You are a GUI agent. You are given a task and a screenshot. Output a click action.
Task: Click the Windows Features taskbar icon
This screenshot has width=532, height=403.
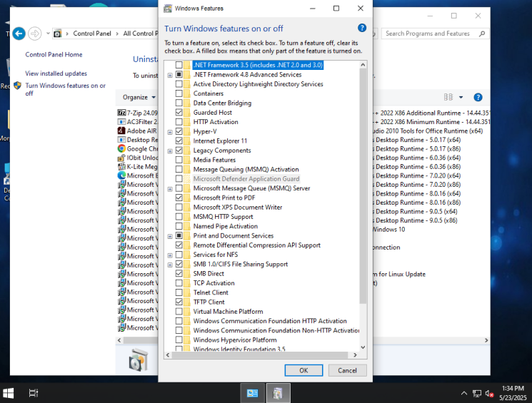click(278, 393)
